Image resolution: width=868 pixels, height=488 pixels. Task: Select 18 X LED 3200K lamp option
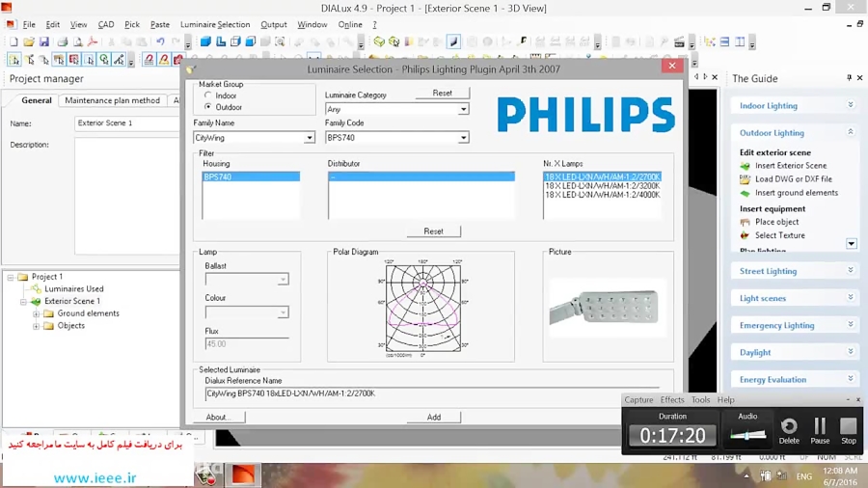[602, 186]
